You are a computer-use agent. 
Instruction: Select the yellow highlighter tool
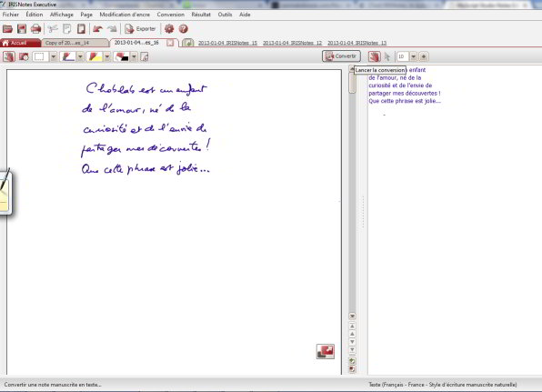95,56
